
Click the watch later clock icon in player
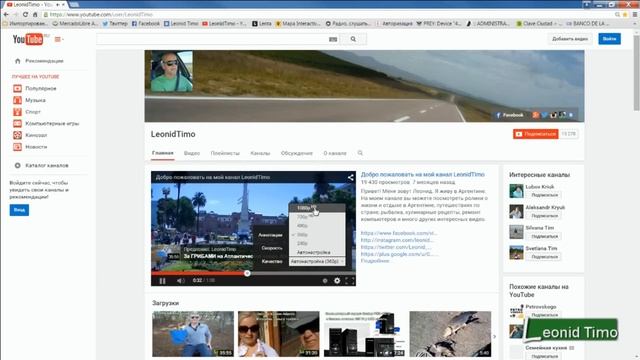point(325,280)
